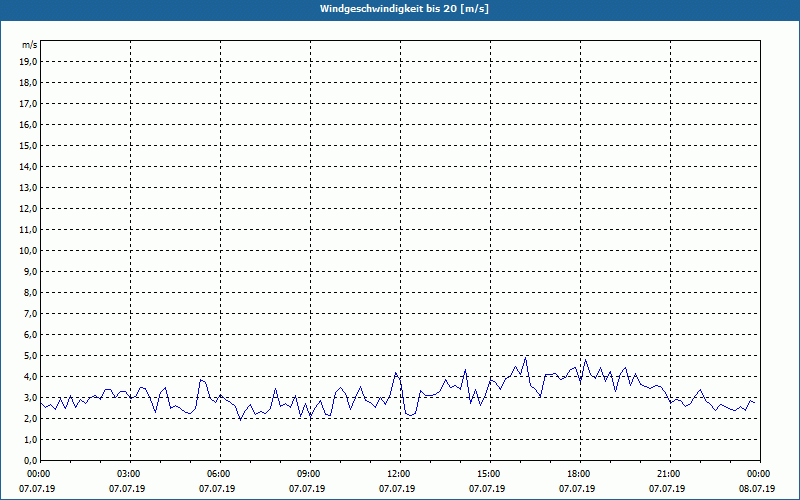The height and width of the screenshot is (500, 800).
Task: Click the 'm/s' unit label
Action: click(x=30, y=45)
